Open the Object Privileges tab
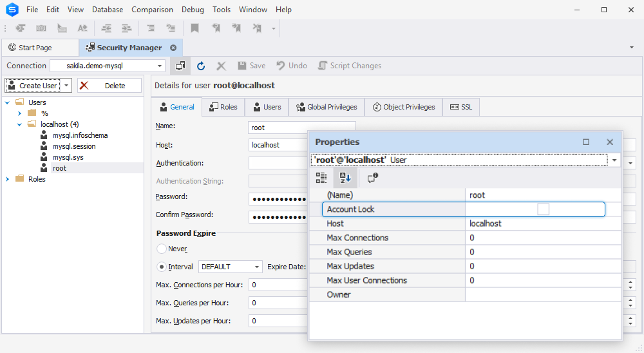 tap(404, 108)
